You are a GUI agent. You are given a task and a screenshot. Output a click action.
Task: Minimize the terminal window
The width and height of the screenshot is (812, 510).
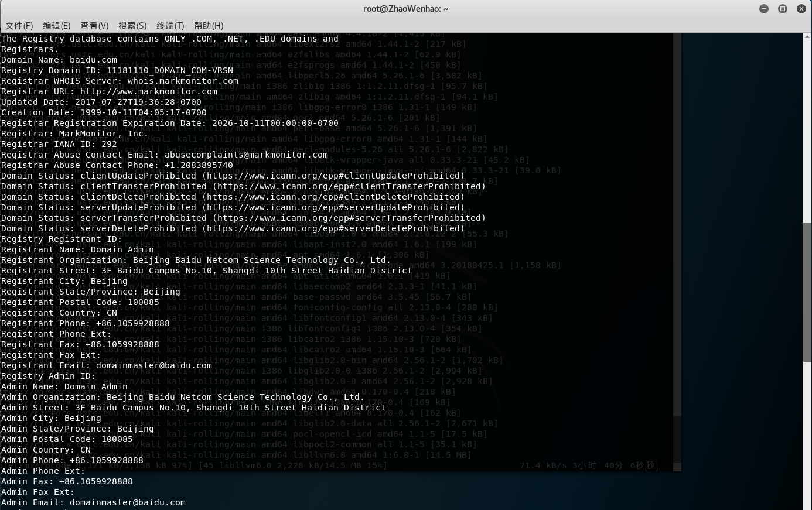pos(764,9)
